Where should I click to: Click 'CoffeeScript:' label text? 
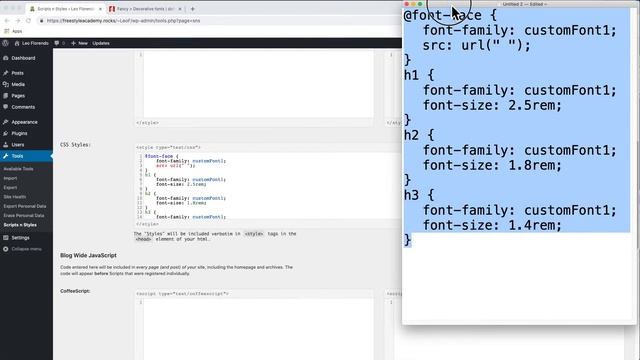coord(75,291)
